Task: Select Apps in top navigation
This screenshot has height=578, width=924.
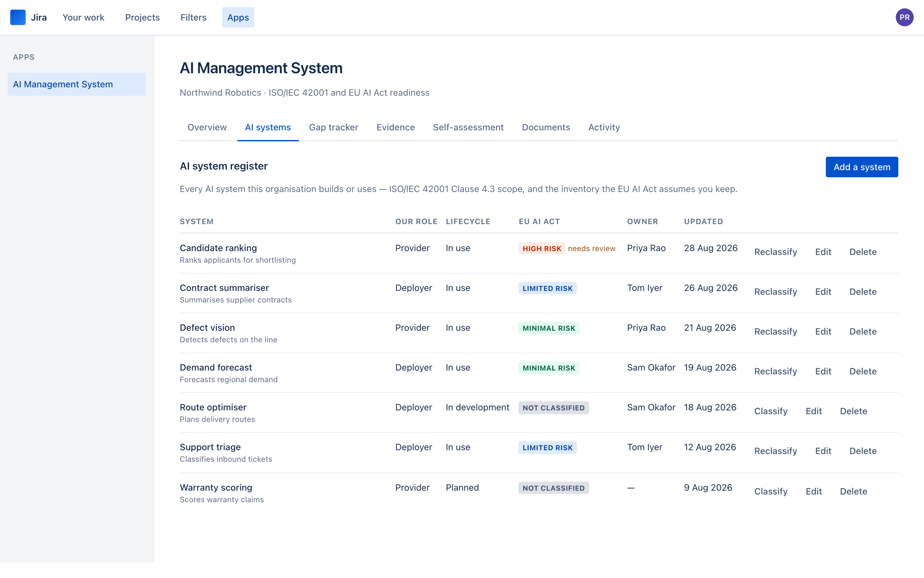Action: click(x=238, y=17)
